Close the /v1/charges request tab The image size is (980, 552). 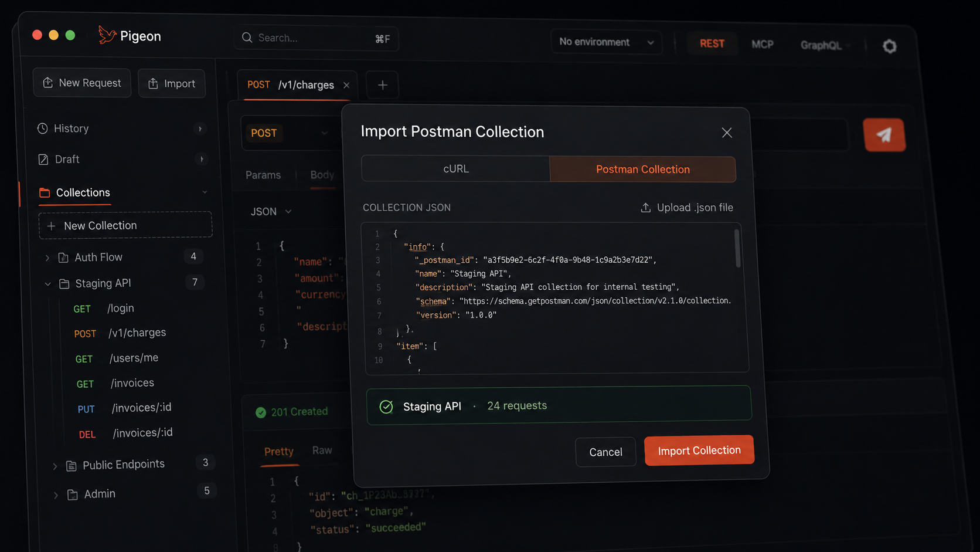click(x=346, y=86)
